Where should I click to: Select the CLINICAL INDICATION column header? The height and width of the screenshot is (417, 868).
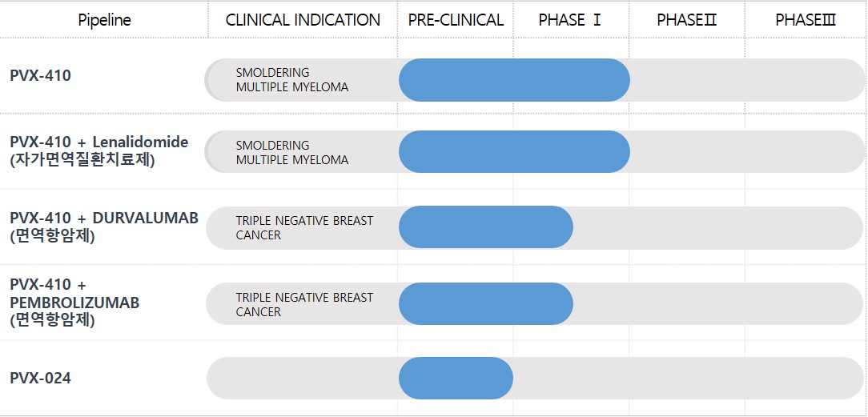coord(303,20)
